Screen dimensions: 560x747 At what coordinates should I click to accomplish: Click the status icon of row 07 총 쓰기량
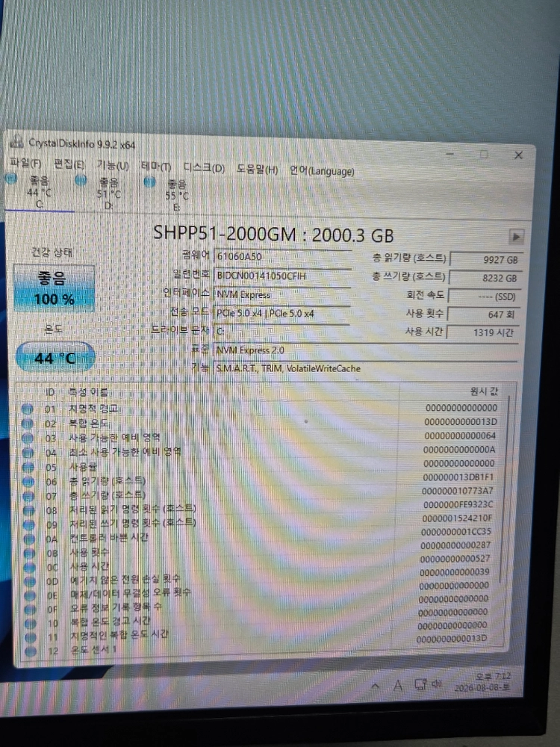[28, 495]
